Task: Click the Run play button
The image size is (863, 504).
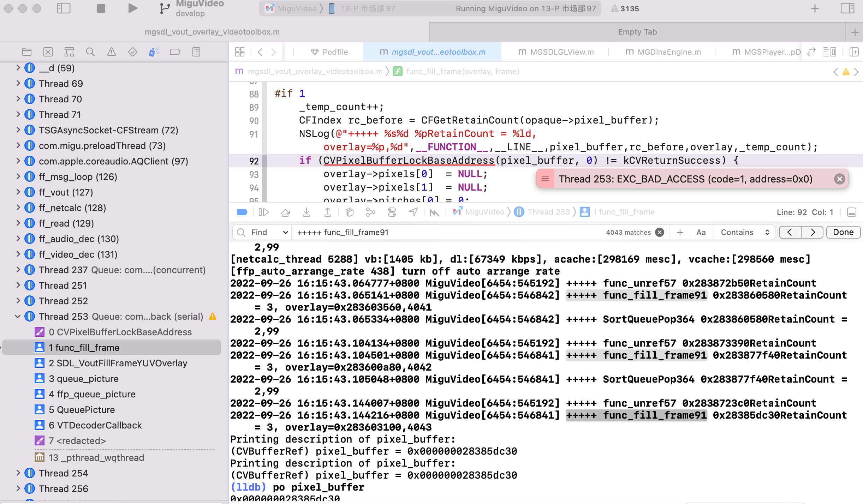Action: tap(133, 8)
